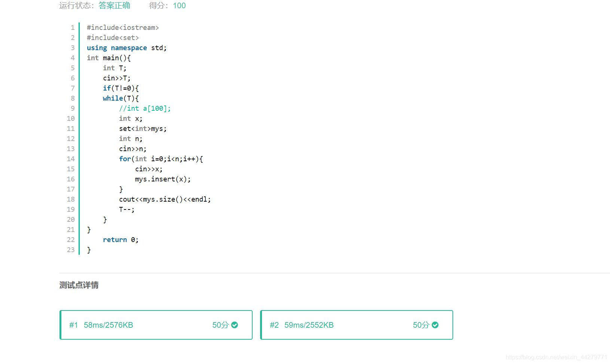Click the 'T--;' statement

point(126,209)
